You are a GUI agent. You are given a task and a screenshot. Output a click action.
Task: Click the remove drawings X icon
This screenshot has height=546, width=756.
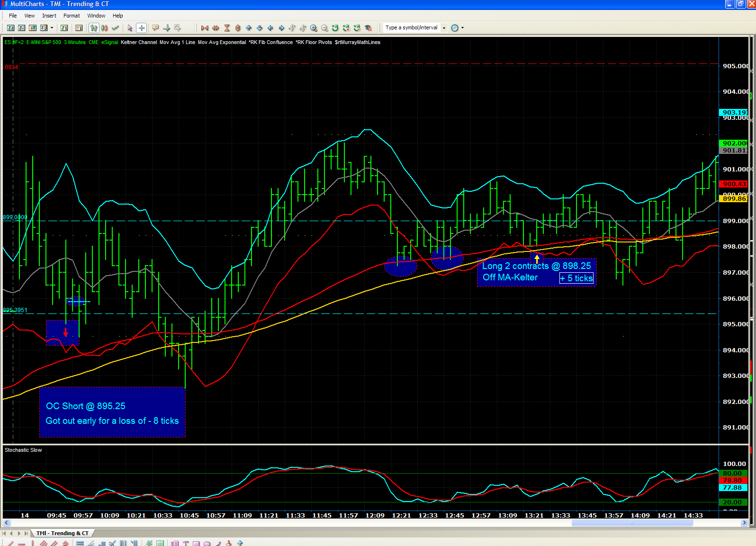pos(346,28)
